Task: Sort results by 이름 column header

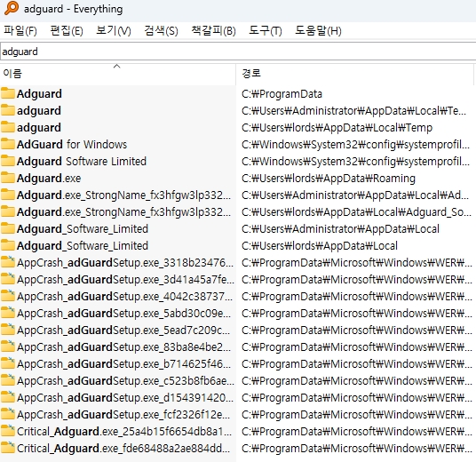Action: (x=118, y=73)
